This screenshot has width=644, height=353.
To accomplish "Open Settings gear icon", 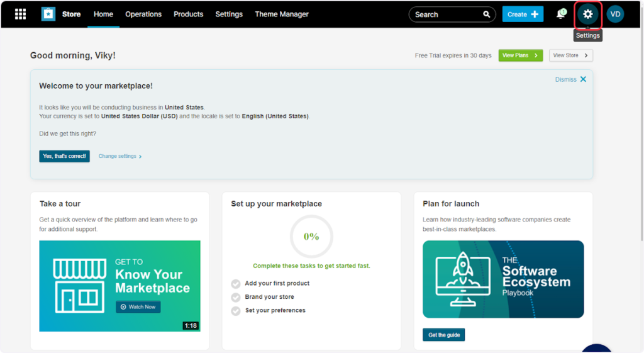I will pyautogui.click(x=588, y=14).
